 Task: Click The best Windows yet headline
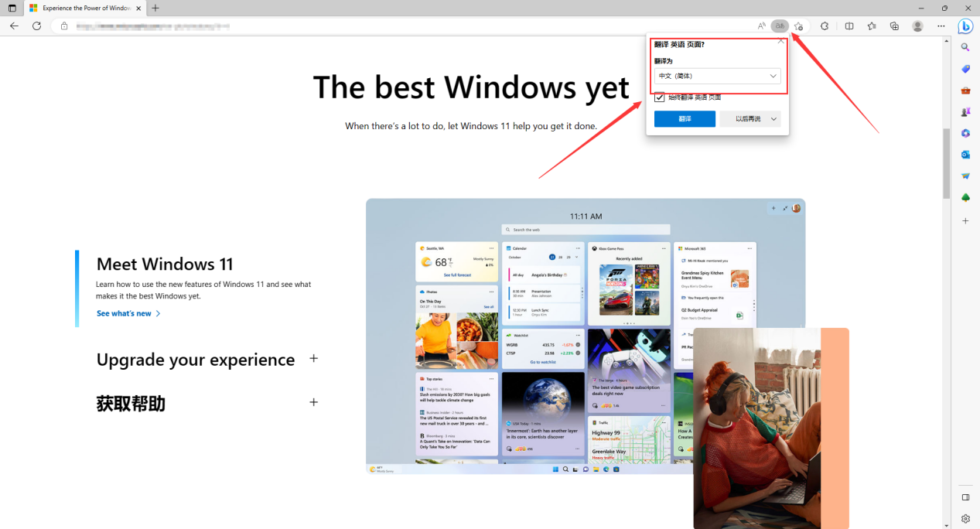pyautogui.click(x=471, y=87)
